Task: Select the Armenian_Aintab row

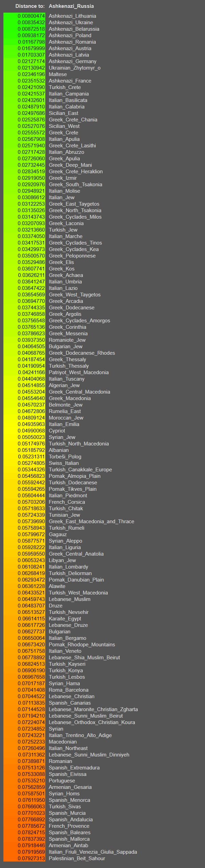Action: 68,845
